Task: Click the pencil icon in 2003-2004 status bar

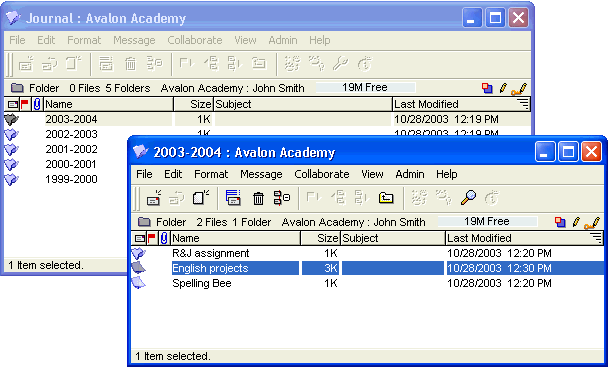Action: coord(576,222)
